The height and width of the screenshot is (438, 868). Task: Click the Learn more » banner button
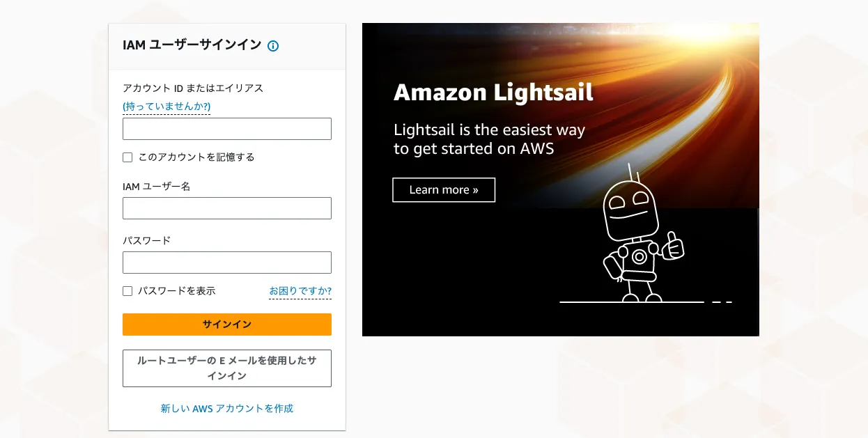tap(444, 190)
